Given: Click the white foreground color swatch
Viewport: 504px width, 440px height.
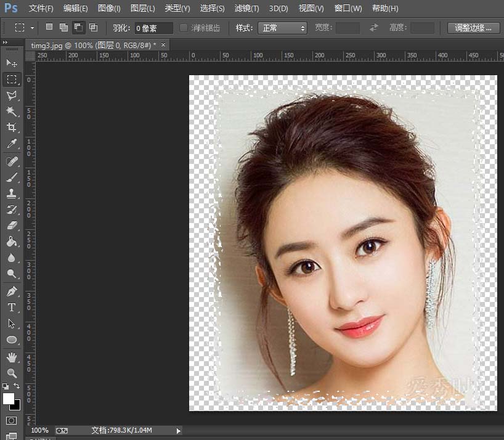Looking at the screenshot, I should (8, 399).
